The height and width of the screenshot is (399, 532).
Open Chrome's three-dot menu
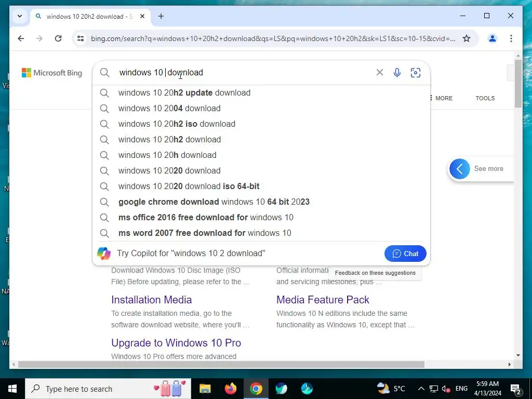point(511,38)
